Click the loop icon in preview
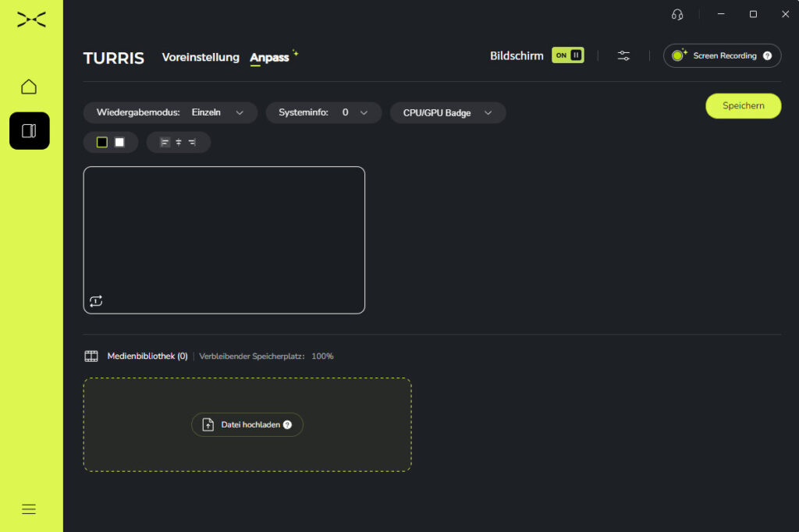 point(96,301)
